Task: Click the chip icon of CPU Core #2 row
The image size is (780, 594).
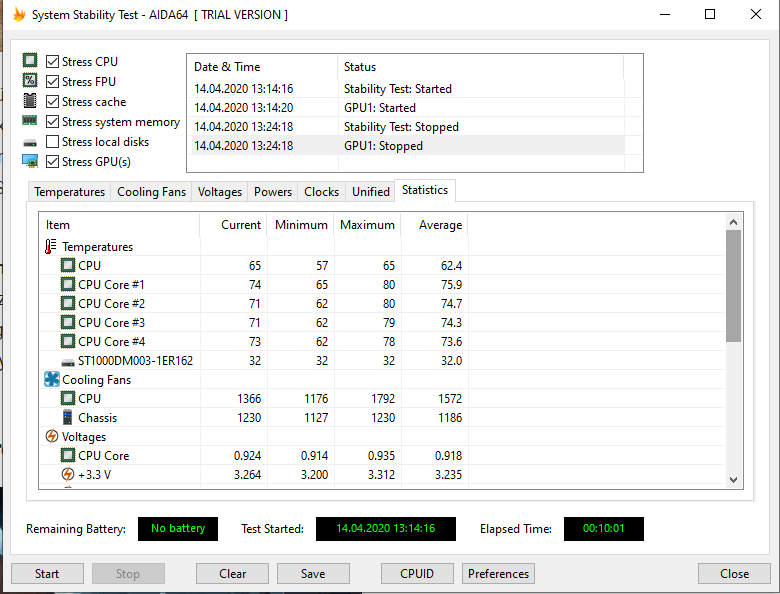Action: point(68,303)
